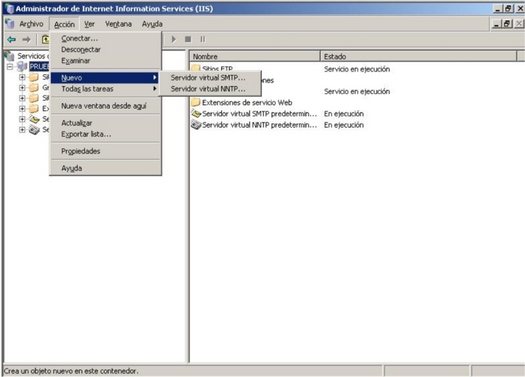
Task: Click the Up one level toolbar icon
Action: point(45,40)
